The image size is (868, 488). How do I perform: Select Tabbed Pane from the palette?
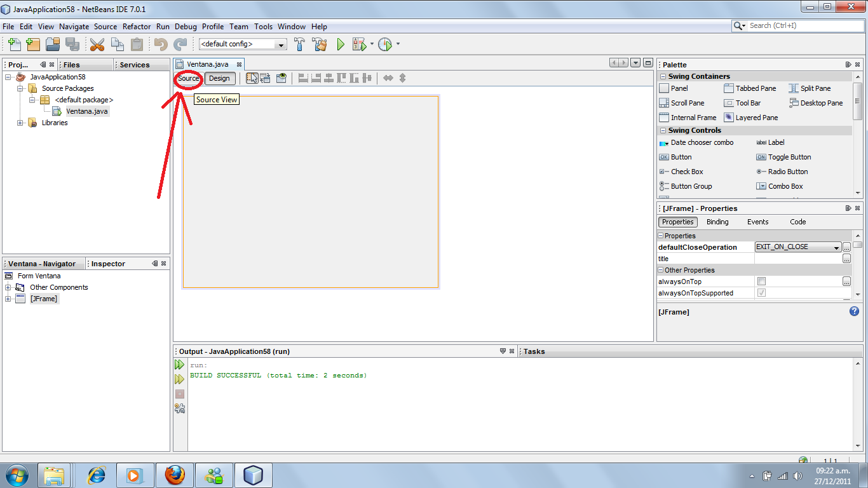click(x=750, y=88)
